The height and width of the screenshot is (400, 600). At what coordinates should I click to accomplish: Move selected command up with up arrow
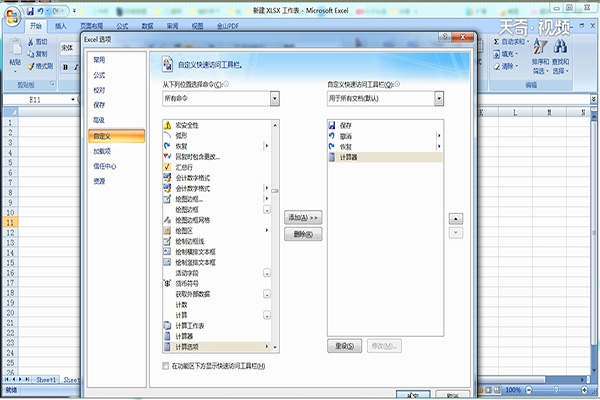(456, 219)
